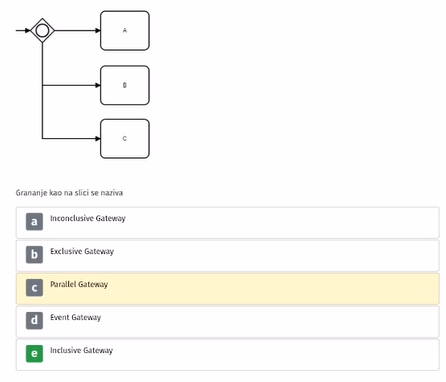
Task: Click task box C in diagram
Action: point(125,139)
